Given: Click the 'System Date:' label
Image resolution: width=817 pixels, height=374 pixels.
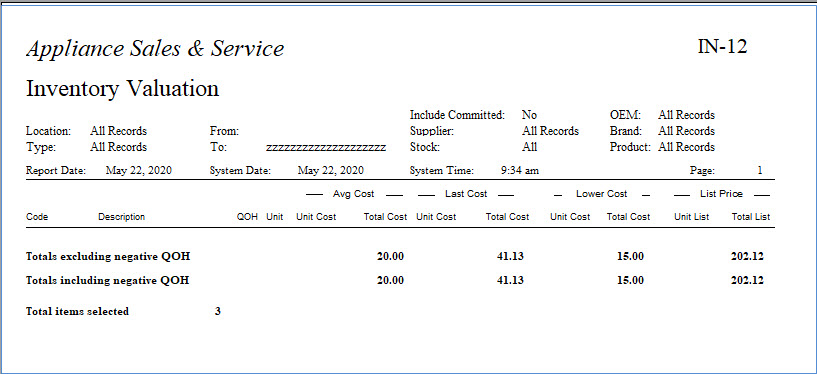Looking at the screenshot, I should click(240, 170).
